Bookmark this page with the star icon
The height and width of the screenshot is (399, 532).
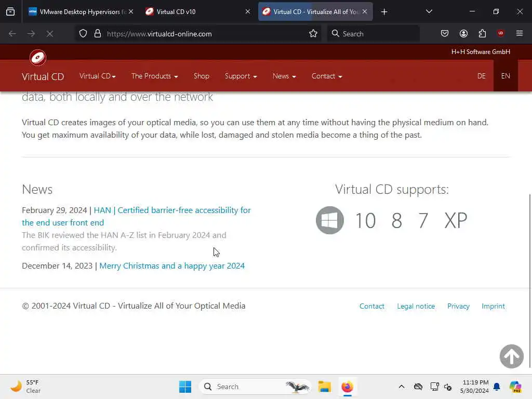[x=313, y=34]
